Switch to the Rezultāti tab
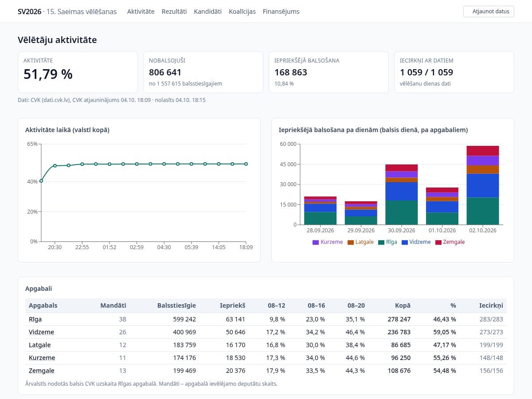Image resolution: width=532 pixels, height=399 pixels. (x=174, y=12)
